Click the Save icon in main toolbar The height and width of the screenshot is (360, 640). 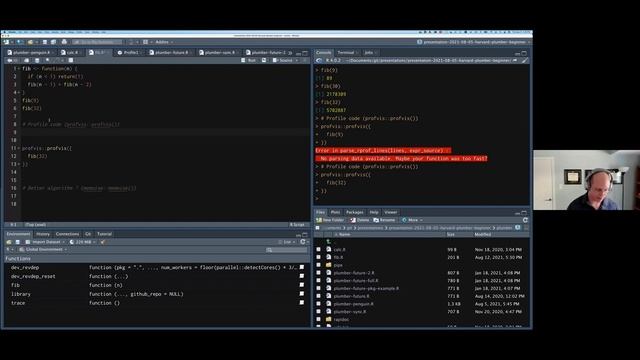click(x=45, y=42)
